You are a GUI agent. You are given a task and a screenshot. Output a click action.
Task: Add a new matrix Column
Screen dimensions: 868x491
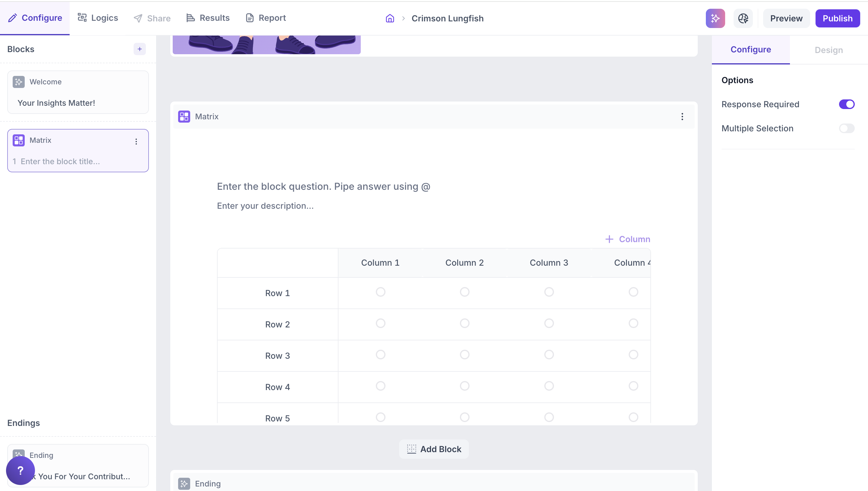tap(627, 239)
